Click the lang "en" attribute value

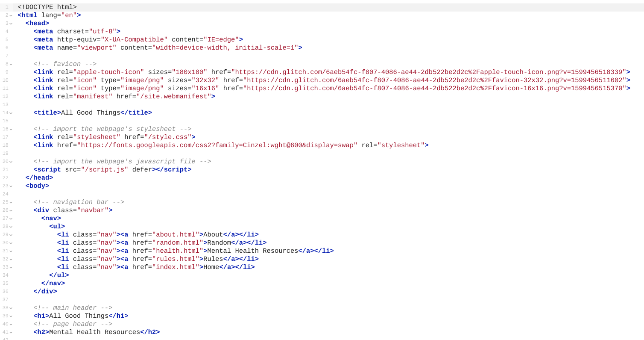click(69, 15)
